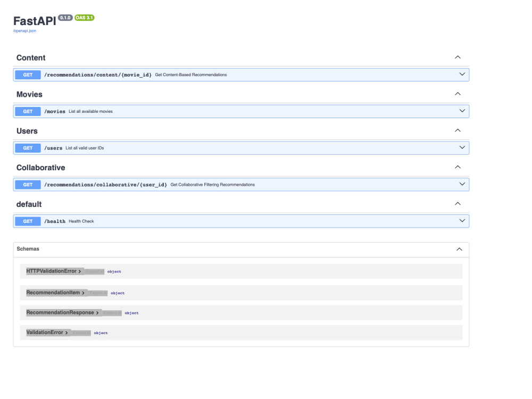Click 'List all valid user IDs' summary
Viewport: 532px width, 399px height.
85,148
